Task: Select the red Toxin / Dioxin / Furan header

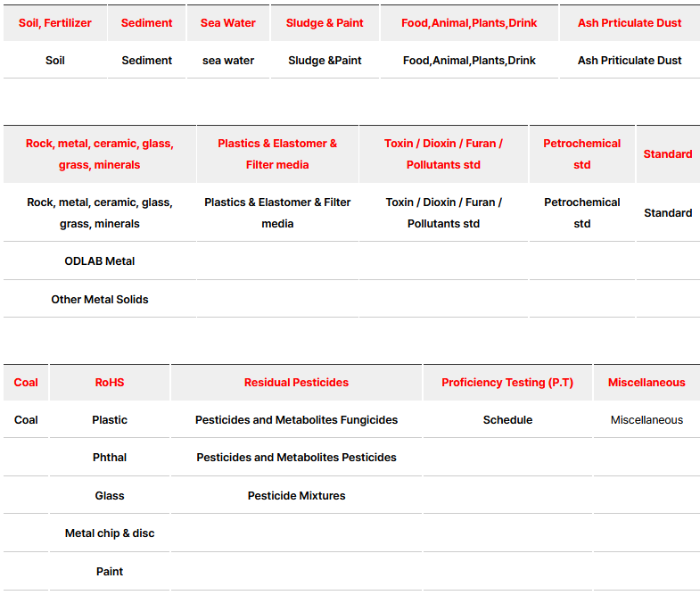Action: pos(443,153)
